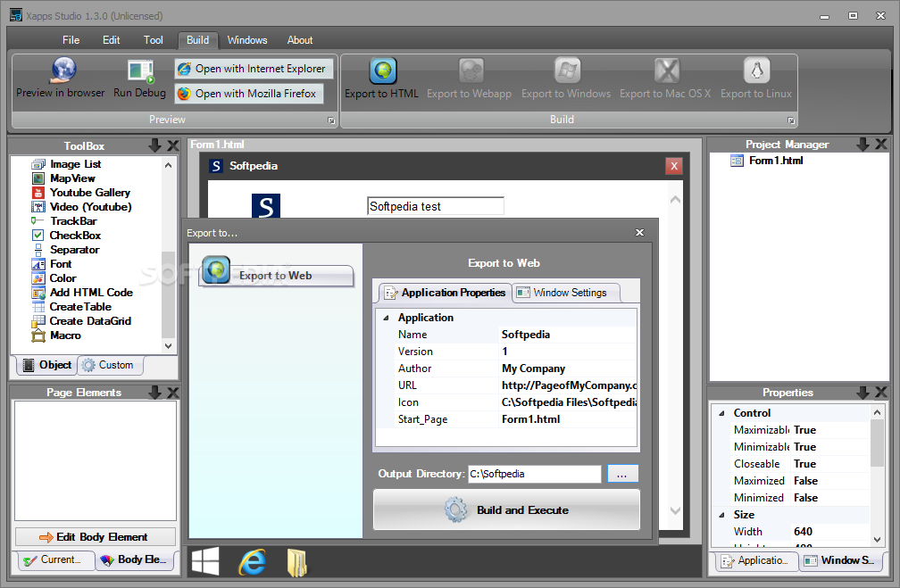Image resolution: width=900 pixels, height=588 pixels.
Task: Expand Preview group dialog launcher
Action: pos(331,120)
